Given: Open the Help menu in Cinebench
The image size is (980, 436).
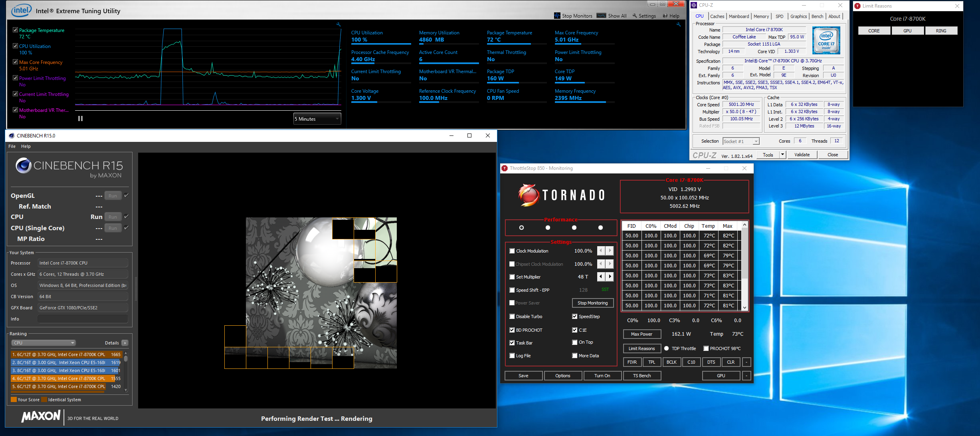Looking at the screenshot, I should (x=26, y=146).
